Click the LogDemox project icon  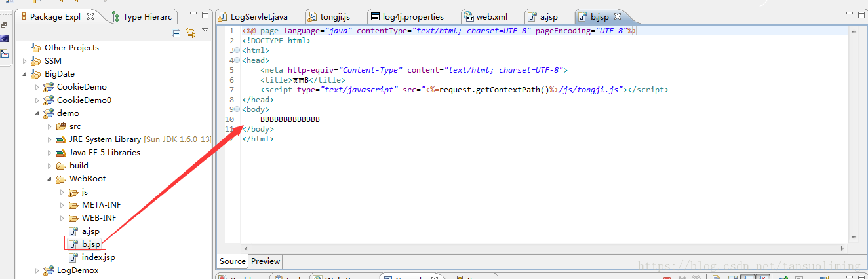49,270
